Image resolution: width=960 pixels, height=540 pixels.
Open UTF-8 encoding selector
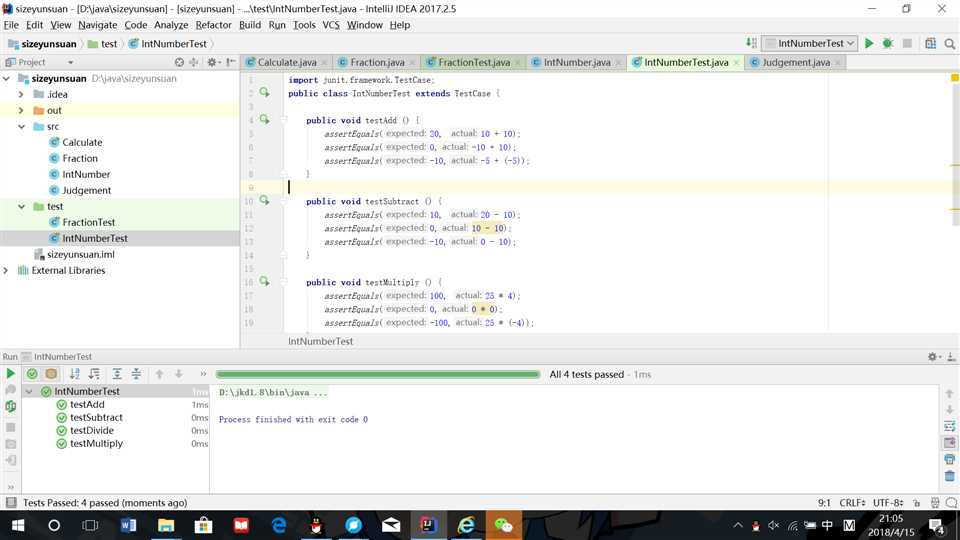pyautogui.click(x=888, y=503)
